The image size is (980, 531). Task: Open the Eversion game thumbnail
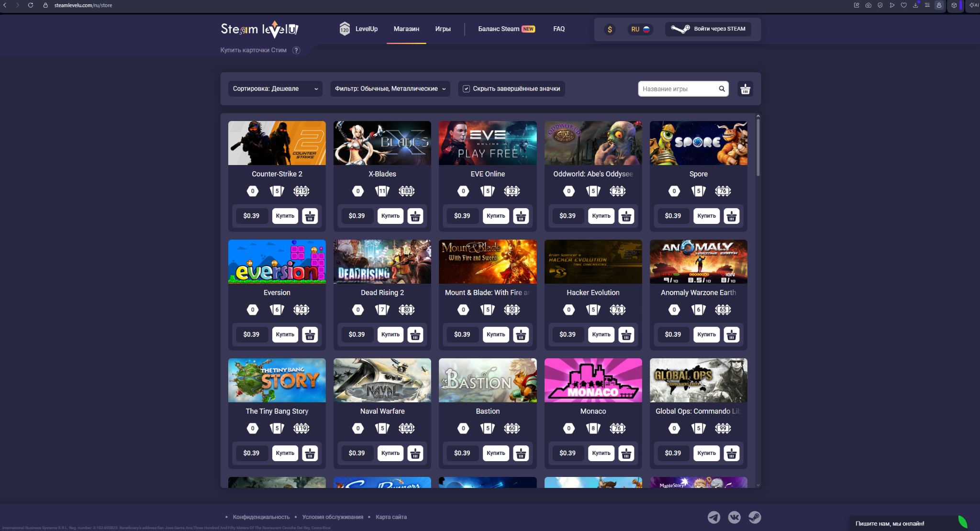coord(277,262)
